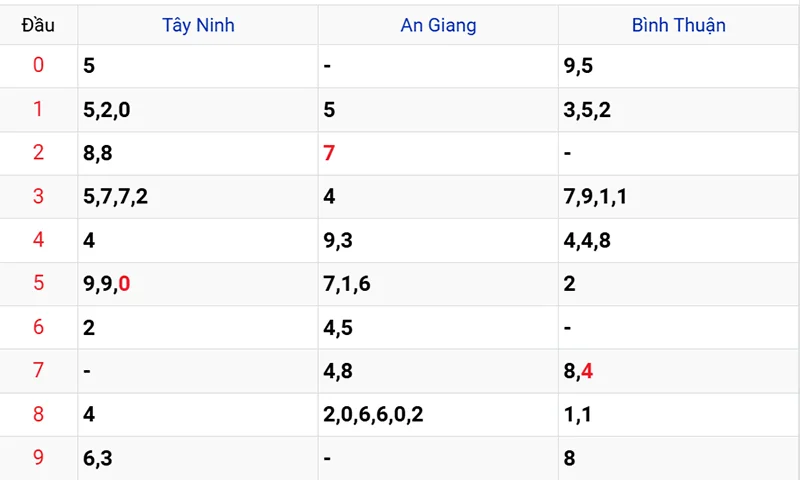This screenshot has width=800, height=480.
Task: Click the cell showing 5,7,7,2
Action: (116, 197)
